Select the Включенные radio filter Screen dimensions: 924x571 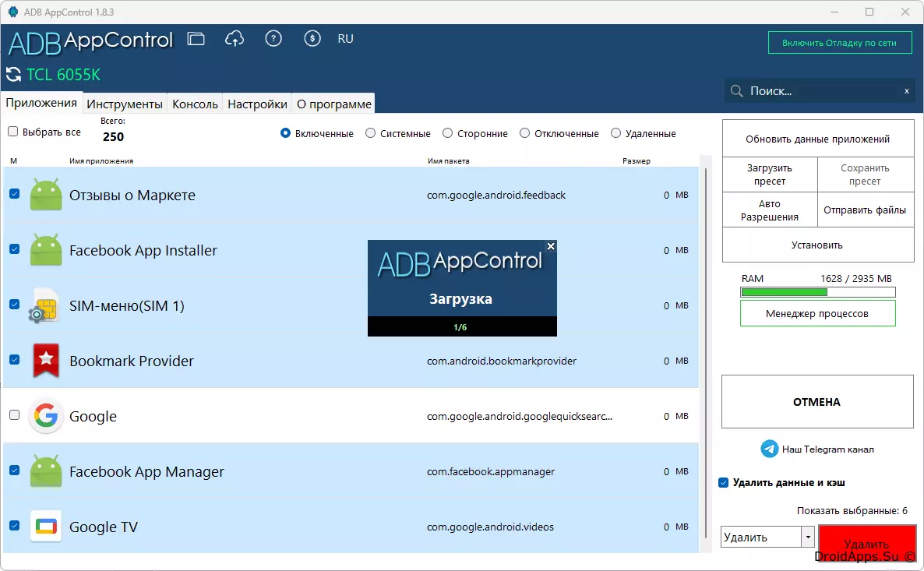pyautogui.click(x=286, y=133)
